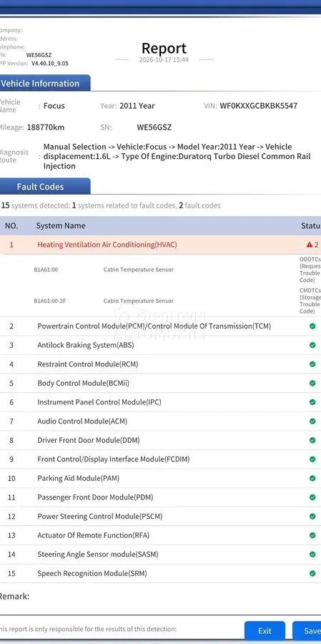The height and width of the screenshot is (644, 321).
Task: Click the diagnosis route description text
Action: point(177,157)
